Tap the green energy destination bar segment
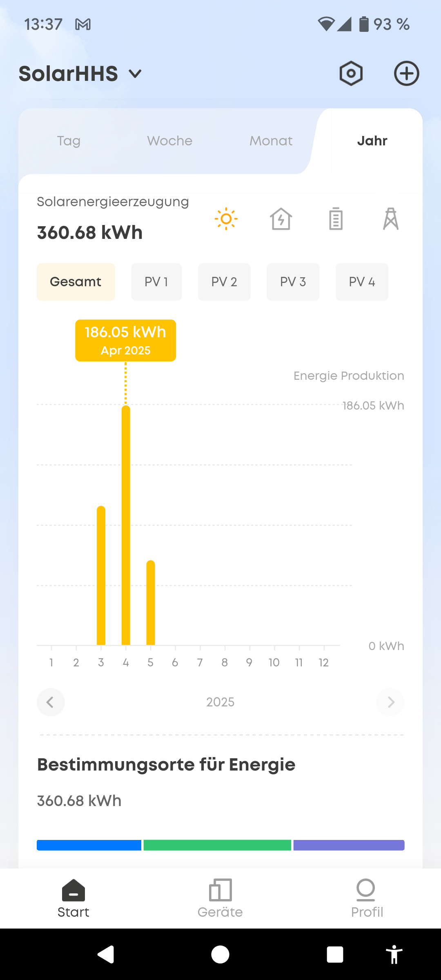This screenshot has height=980, width=441. 217,845
